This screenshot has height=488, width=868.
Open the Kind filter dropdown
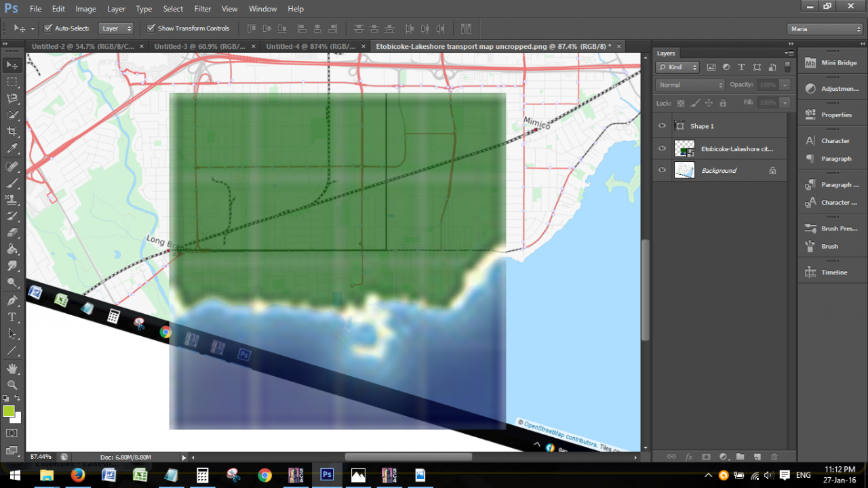677,67
